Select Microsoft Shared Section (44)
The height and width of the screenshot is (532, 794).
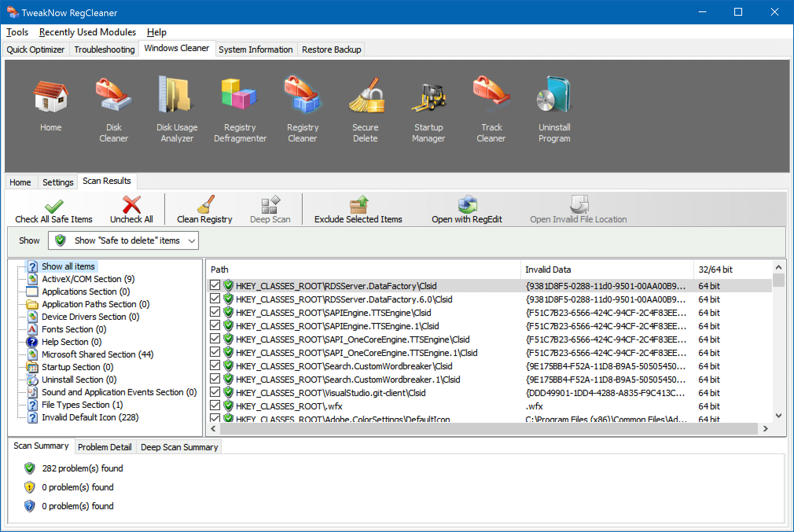[x=97, y=354]
